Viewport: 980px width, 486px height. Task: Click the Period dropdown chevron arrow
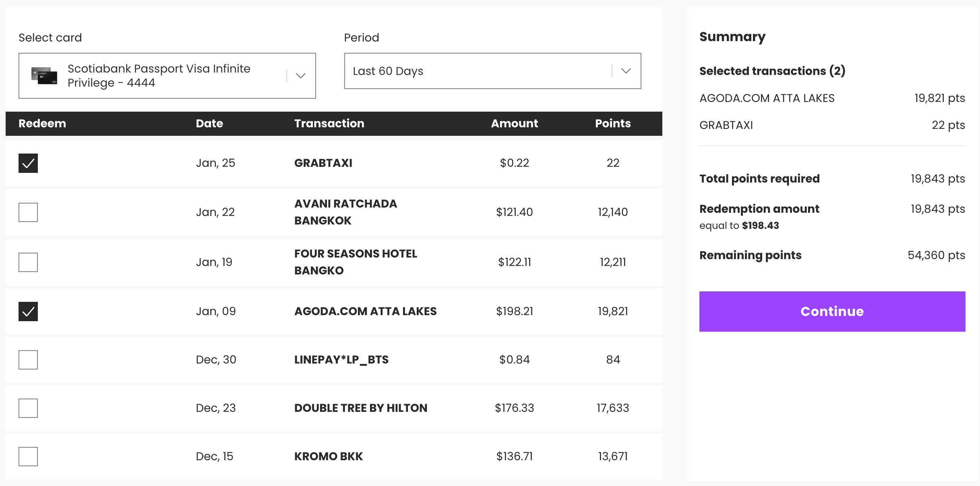pyautogui.click(x=626, y=71)
